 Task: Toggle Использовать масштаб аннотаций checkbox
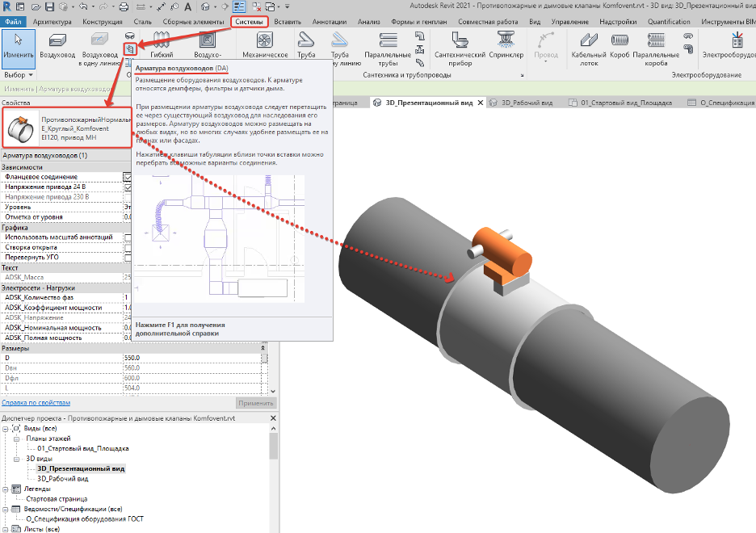(128, 237)
